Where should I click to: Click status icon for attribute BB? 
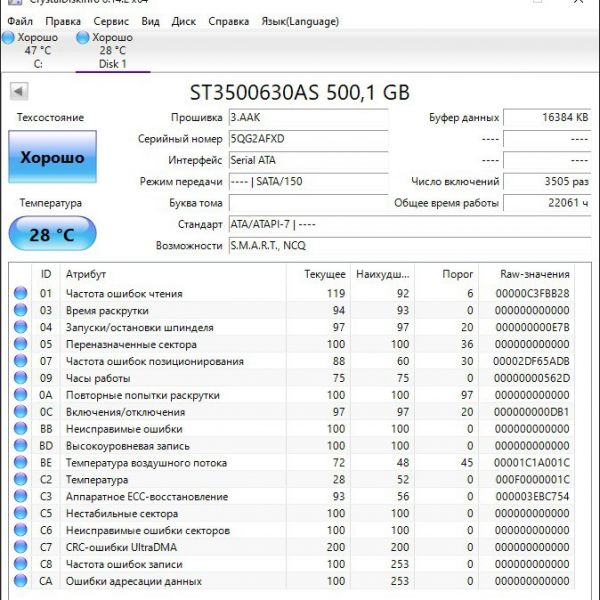pos(20,429)
